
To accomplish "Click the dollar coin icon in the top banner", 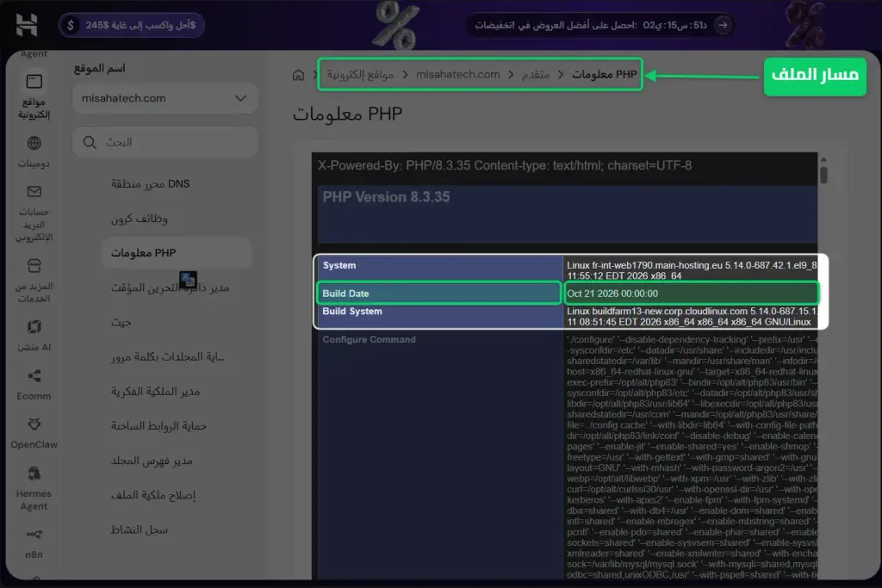I will [x=70, y=25].
